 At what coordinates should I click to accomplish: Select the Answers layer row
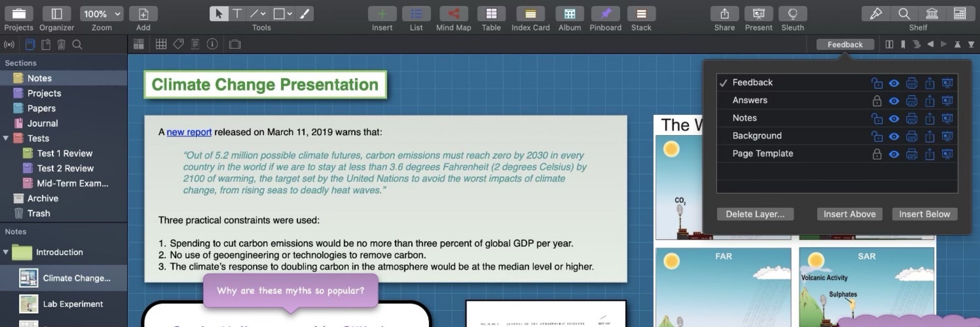pyautogui.click(x=837, y=100)
